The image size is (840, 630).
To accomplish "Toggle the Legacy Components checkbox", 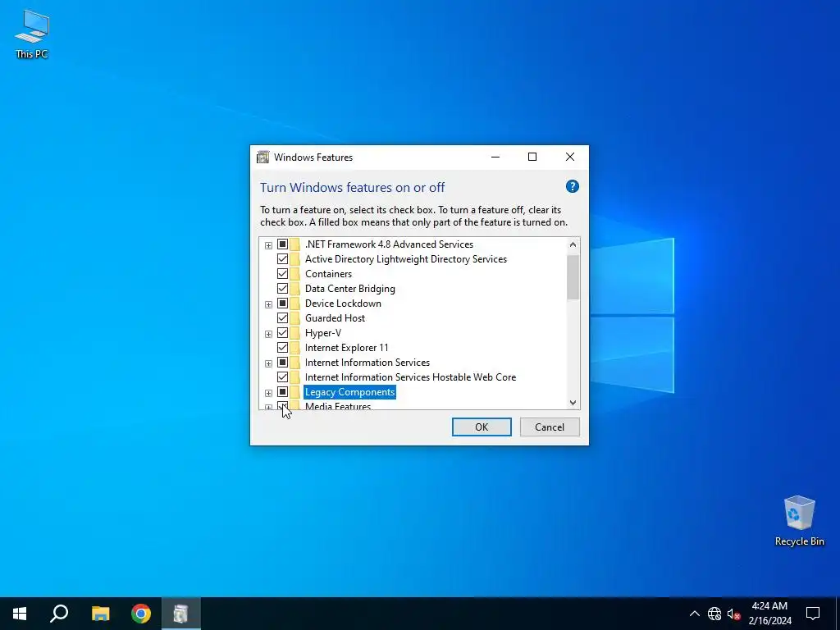I will tap(282, 392).
